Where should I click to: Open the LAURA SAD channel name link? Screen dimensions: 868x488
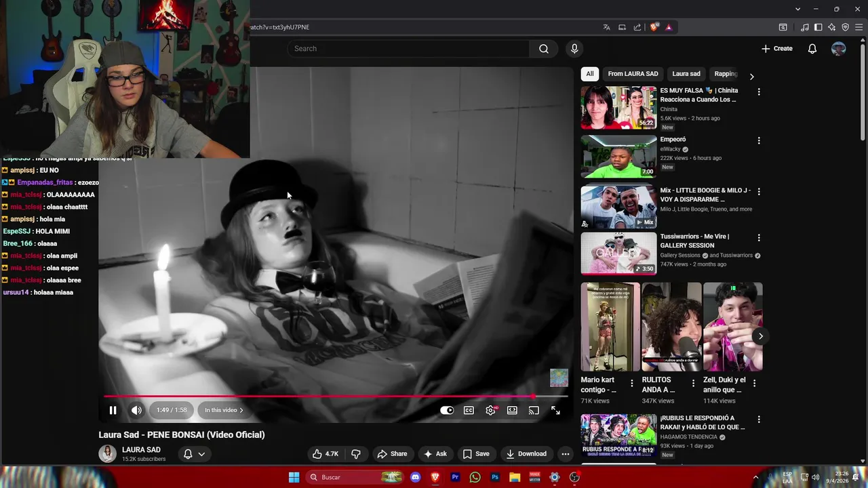[x=141, y=449]
